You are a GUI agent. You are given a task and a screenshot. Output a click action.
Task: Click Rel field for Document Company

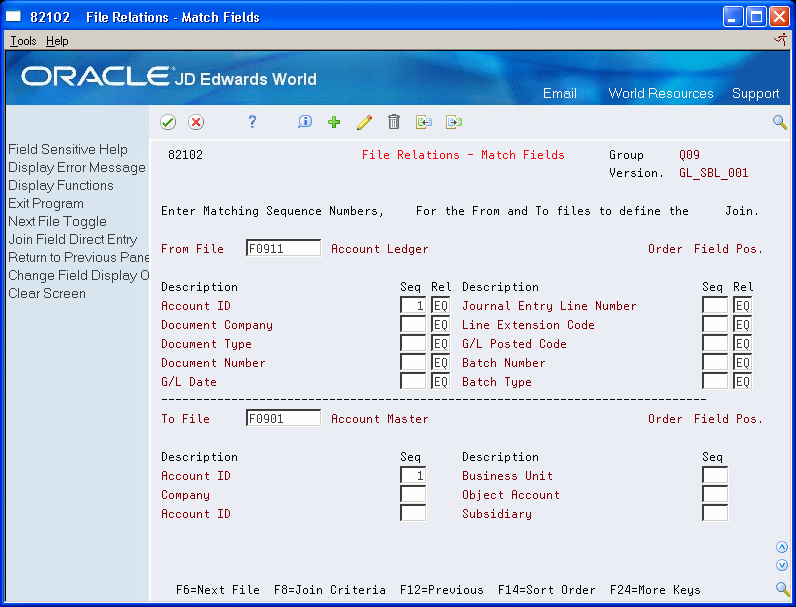coord(440,324)
